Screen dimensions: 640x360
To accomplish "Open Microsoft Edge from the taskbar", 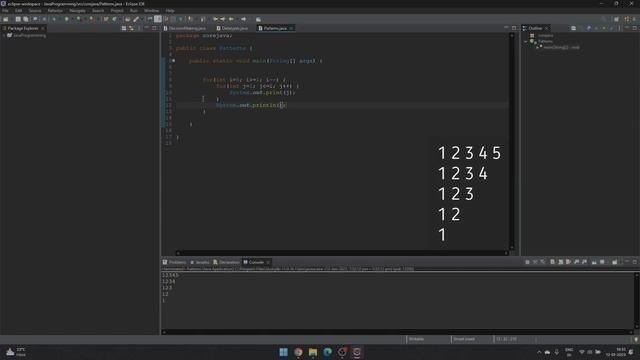I will (328, 352).
